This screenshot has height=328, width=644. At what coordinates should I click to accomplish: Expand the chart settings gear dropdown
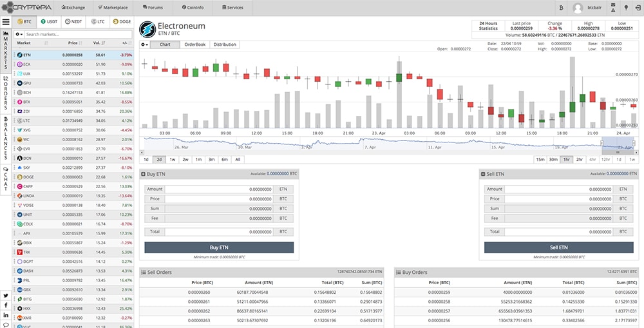(144, 44)
